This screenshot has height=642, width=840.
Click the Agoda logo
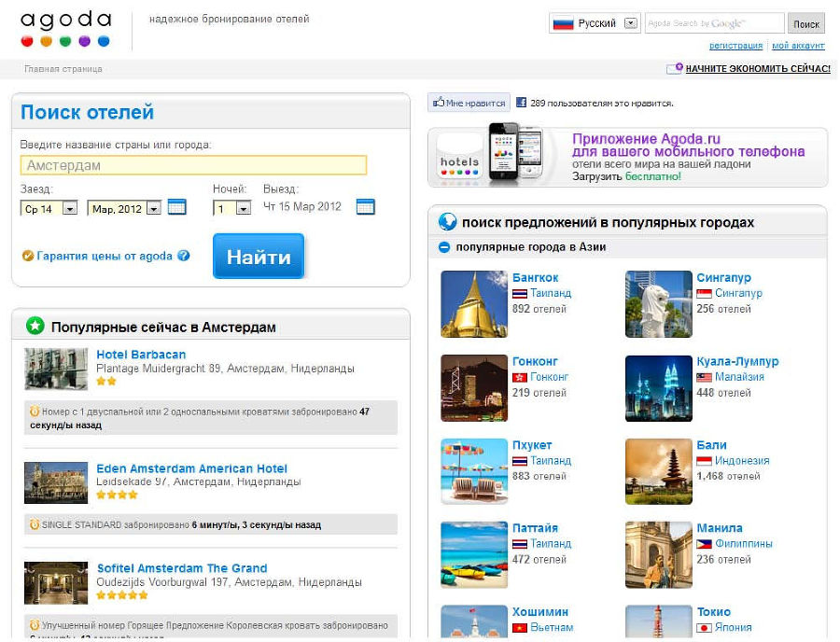pos(65,29)
